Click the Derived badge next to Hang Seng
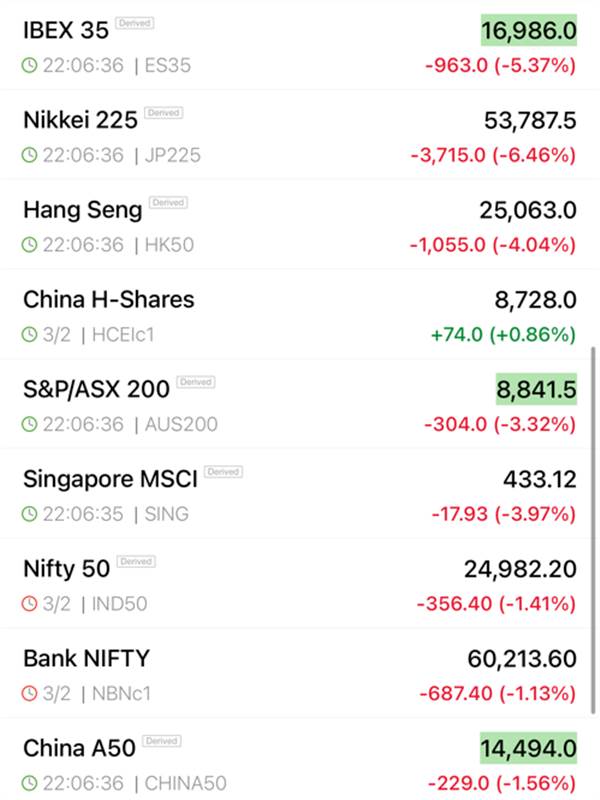This screenshot has width=600, height=800. point(168,202)
